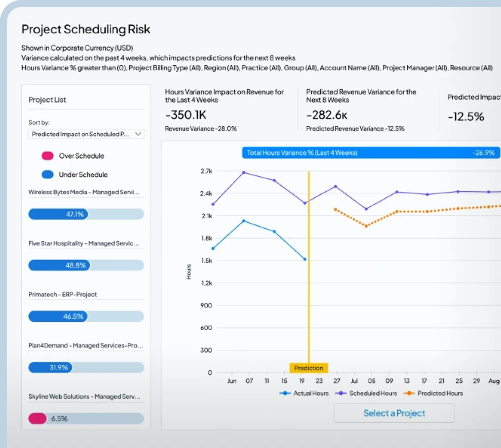This screenshot has height=448, width=501.
Task: Click the pink Over Schedule legend swatch
Action: point(48,156)
